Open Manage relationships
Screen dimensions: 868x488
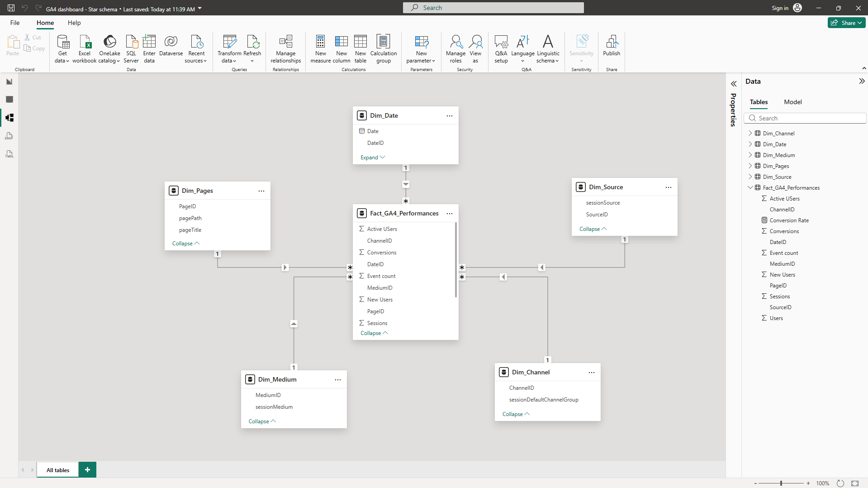coord(285,48)
